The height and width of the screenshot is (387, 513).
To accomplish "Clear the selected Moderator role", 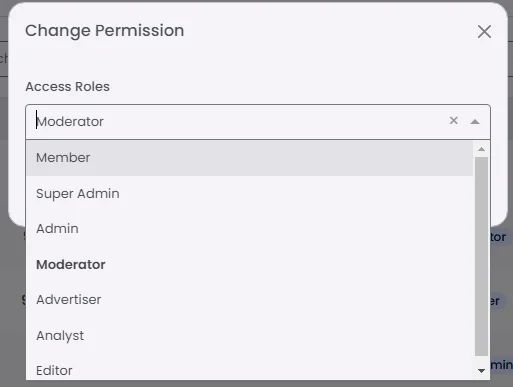I will tap(453, 120).
